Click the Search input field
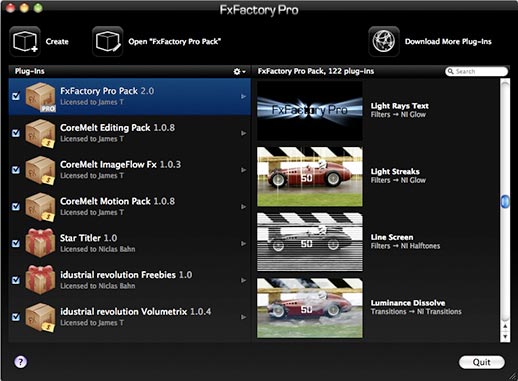 point(476,71)
